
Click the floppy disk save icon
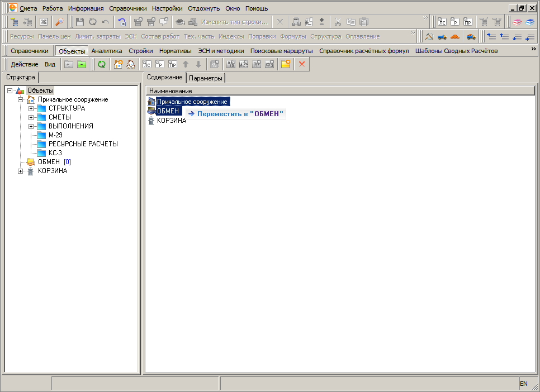pos(80,22)
